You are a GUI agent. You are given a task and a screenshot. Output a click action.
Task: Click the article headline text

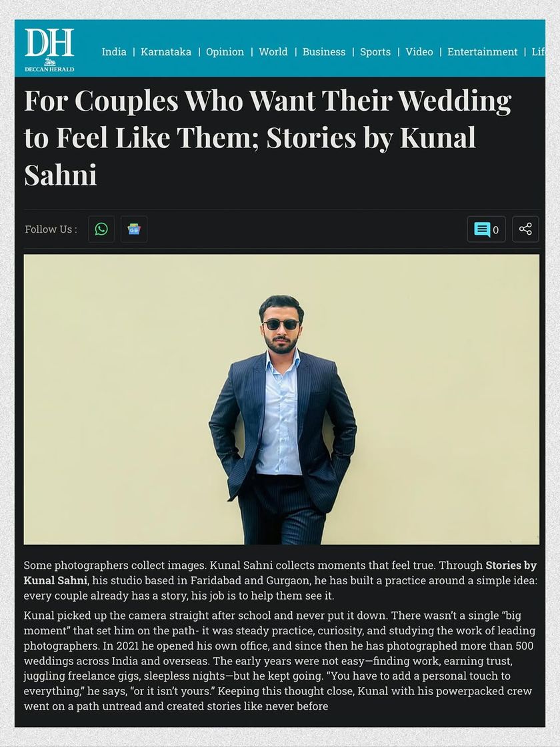coord(267,137)
